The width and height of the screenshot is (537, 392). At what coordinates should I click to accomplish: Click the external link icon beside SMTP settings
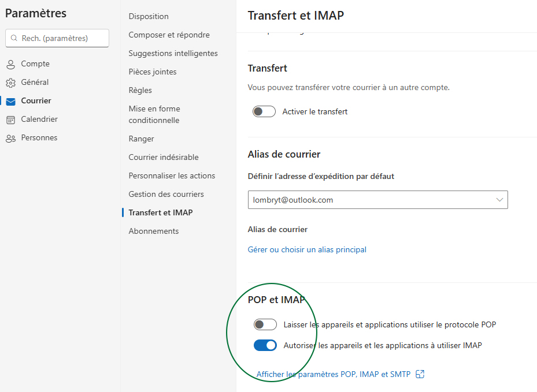[420, 374]
